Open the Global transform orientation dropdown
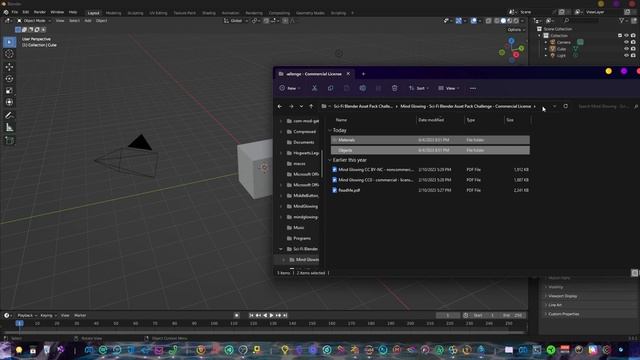The image size is (640, 360). click(235, 20)
